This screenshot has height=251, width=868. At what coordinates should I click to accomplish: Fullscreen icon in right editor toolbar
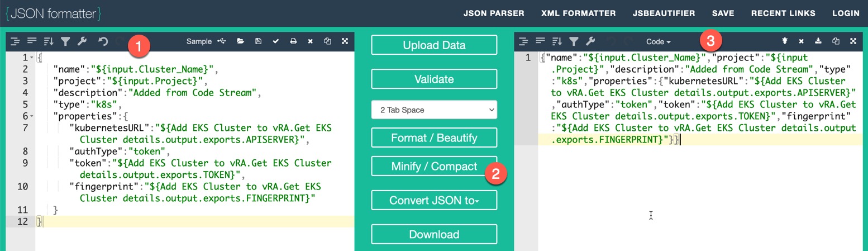pyautogui.click(x=853, y=41)
